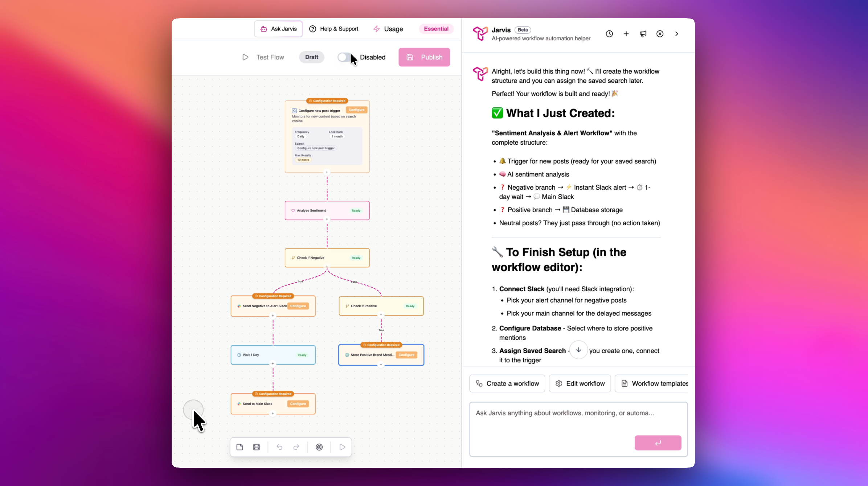868x486 pixels.
Task: Open the Ask Jarvis assistant button
Action: pyautogui.click(x=278, y=29)
